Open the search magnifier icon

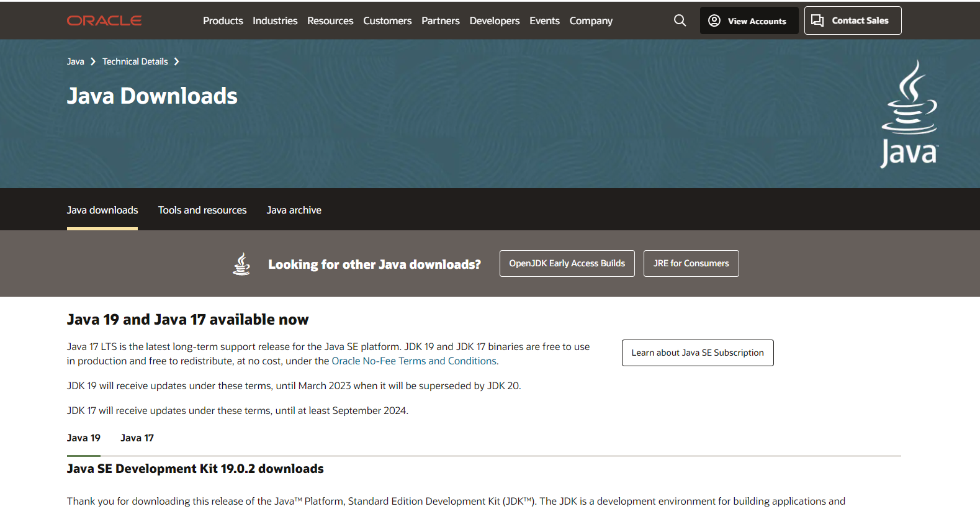pyautogui.click(x=680, y=20)
